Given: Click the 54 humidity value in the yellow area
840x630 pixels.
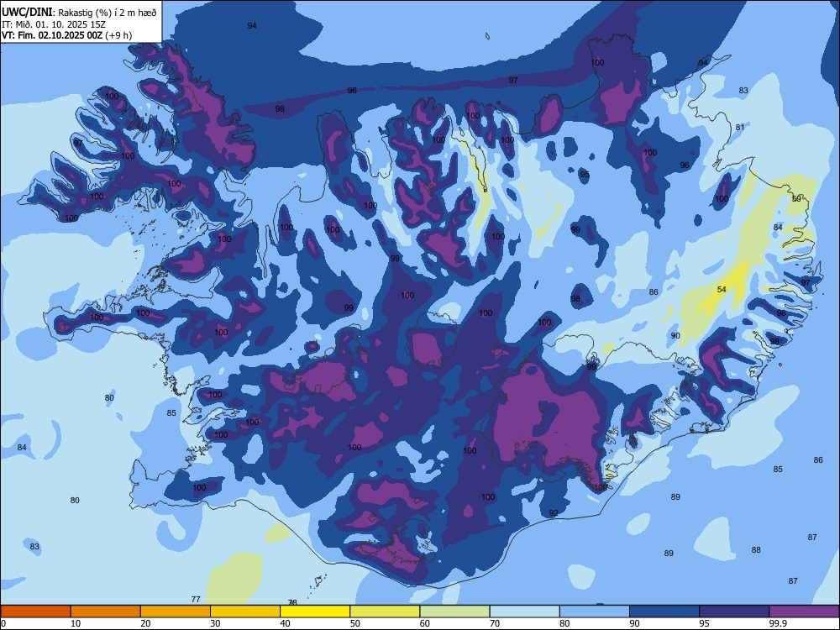Looking at the screenshot, I should pos(722,289).
